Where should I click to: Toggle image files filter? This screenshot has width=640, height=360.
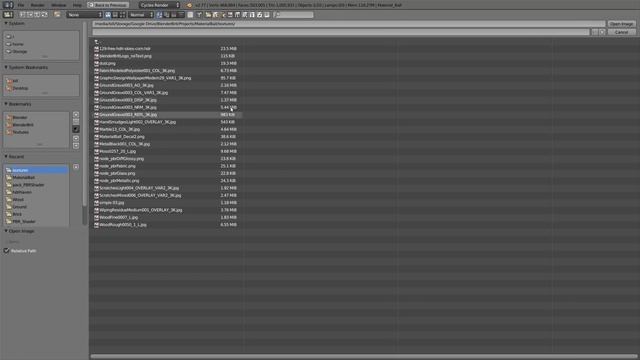(x=230, y=15)
